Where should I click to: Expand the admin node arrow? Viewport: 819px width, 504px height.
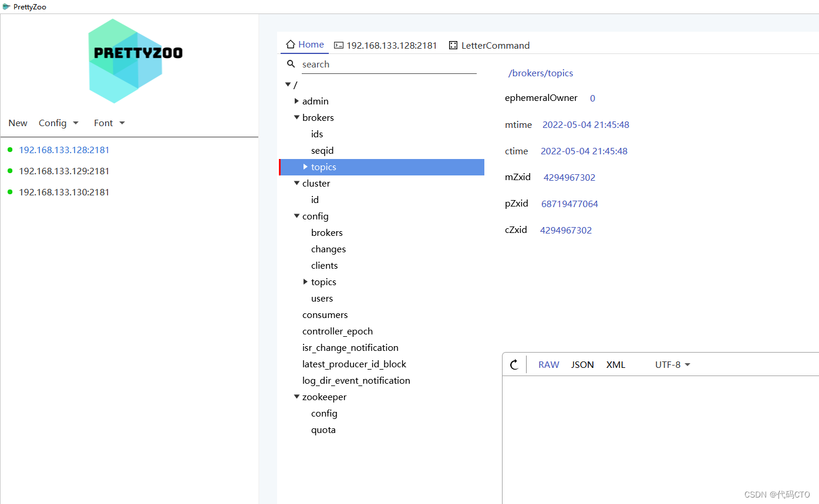pyautogui.click(x=297, y=101)
